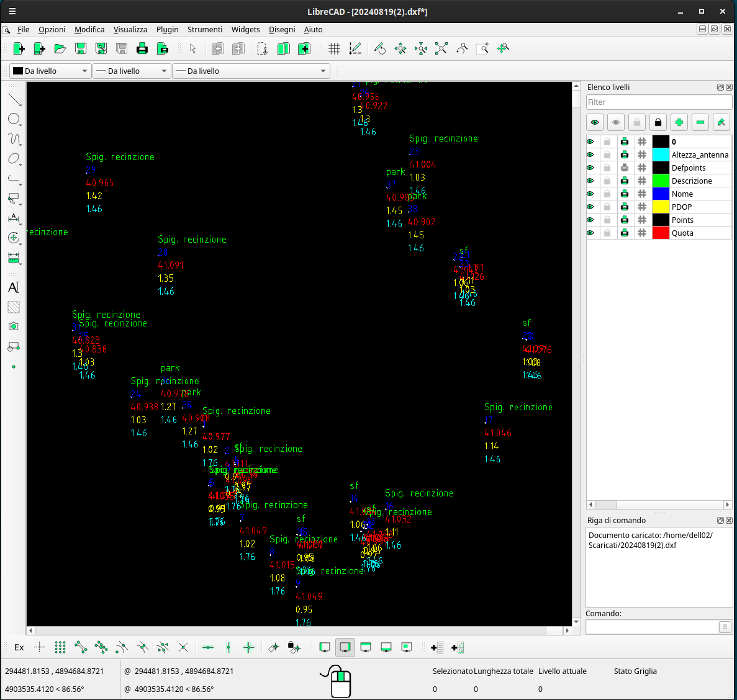Open the Aiuto menu
Image resolution: width=737 pixels, height=700 pixels.
coord(313,29)
